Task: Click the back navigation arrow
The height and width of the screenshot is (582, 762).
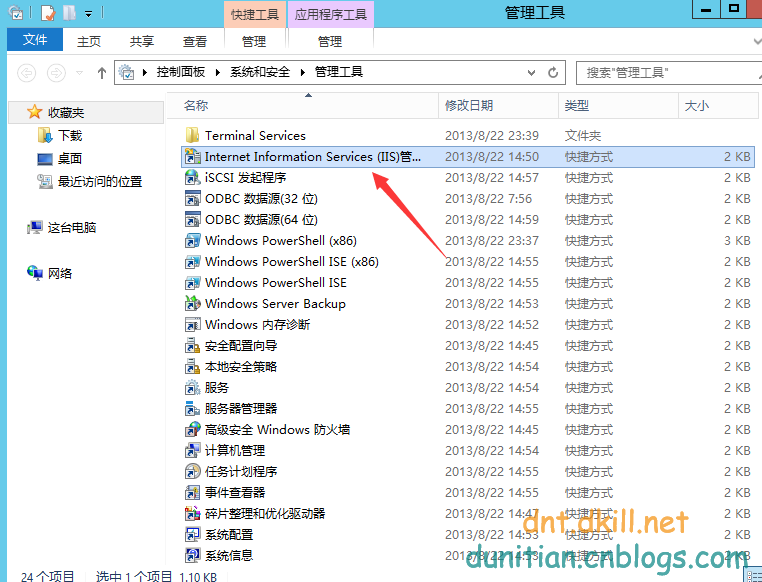Action: pos(26,73)
